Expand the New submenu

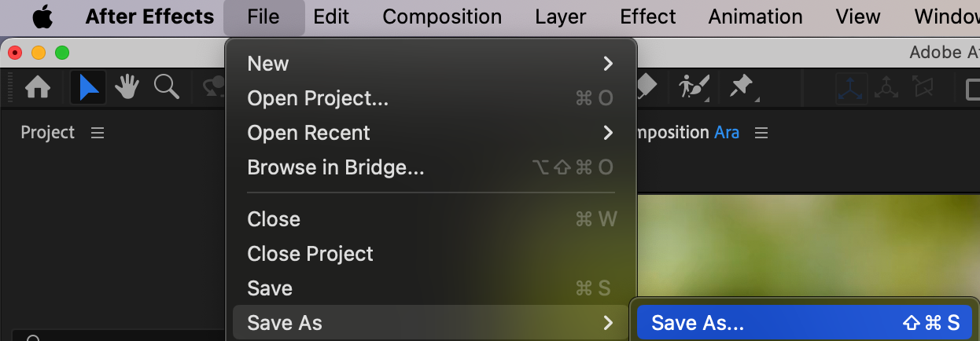point(430,64)
